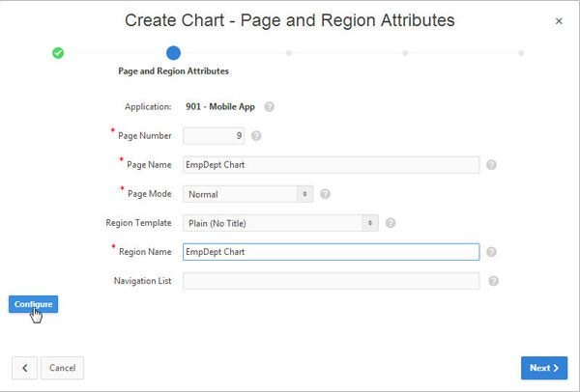580x392 pixels.
Task: Click the green completed step checkmark
Action: [x=58, y=52]
